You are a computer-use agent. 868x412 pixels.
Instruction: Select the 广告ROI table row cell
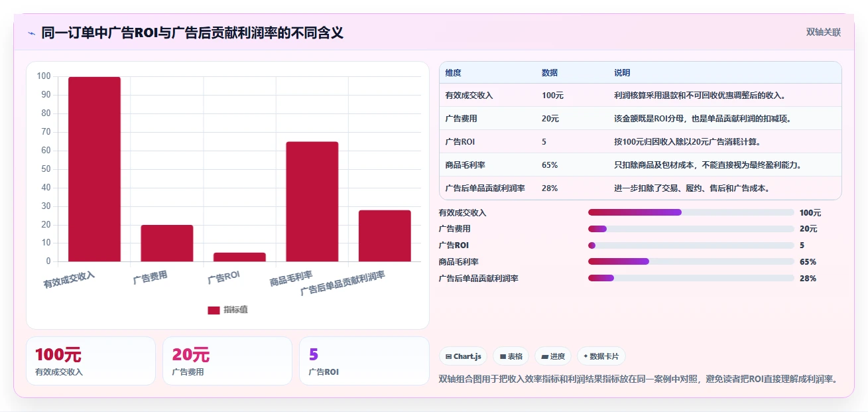click(x=460, y=141)
